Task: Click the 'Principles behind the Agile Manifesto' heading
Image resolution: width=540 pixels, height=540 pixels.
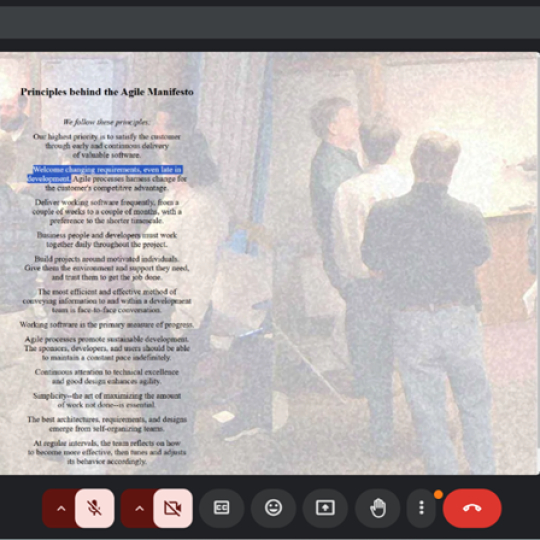Action: point(107,92)
